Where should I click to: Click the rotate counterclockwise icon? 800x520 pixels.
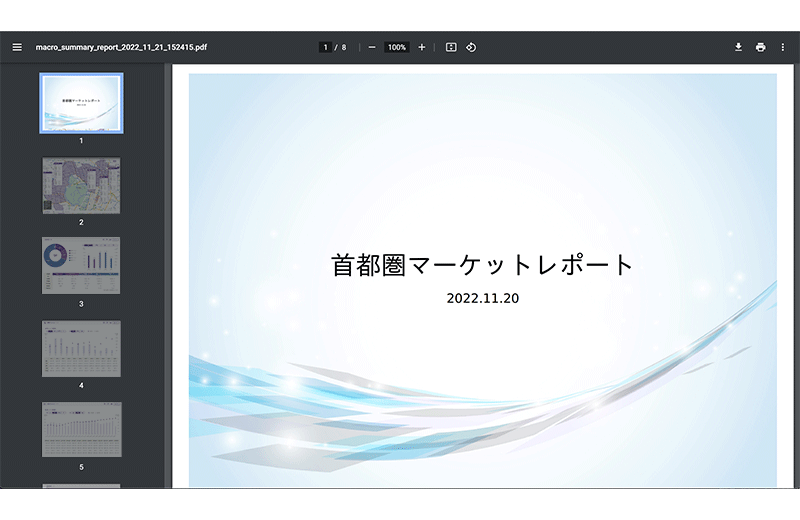coord(471,47)
